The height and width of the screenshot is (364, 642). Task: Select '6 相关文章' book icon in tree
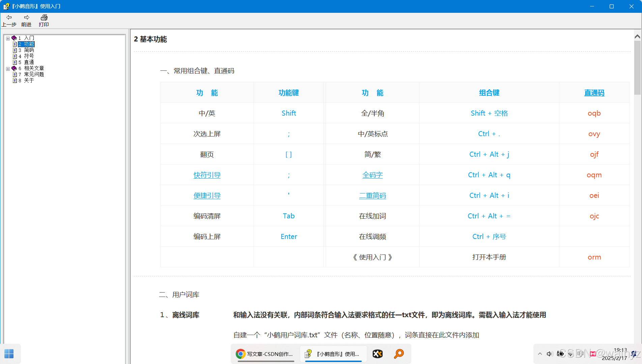[14, 68]
